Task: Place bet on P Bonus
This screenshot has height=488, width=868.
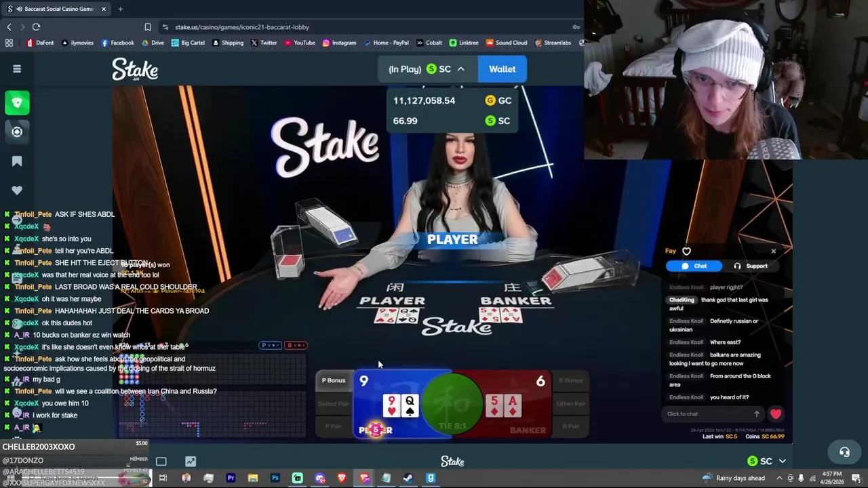Action: [333, 380]
